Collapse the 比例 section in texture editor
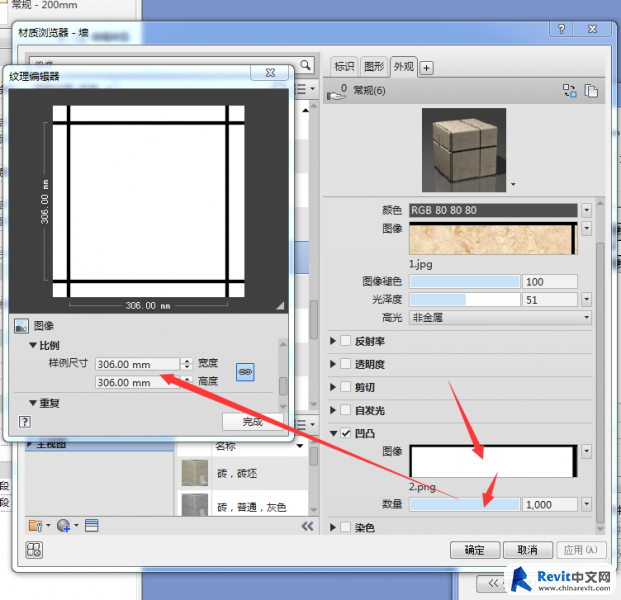 [33, 345]
